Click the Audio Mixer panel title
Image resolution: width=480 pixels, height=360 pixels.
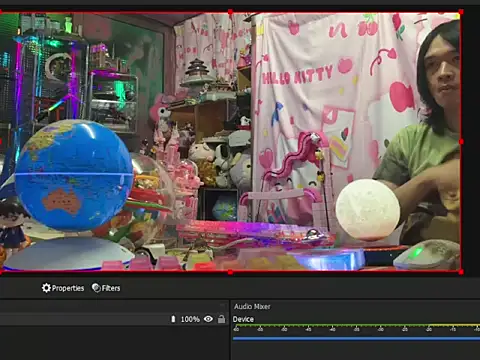[252, 306]
